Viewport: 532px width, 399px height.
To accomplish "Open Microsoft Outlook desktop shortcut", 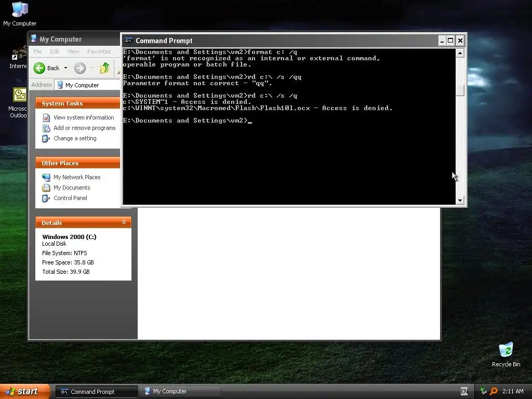I will 18,103.
